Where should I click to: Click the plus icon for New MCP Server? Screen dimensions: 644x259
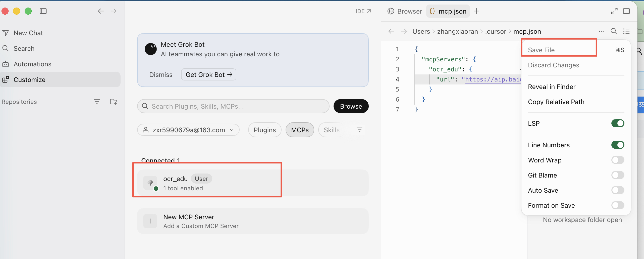click(x=150, y=221)
